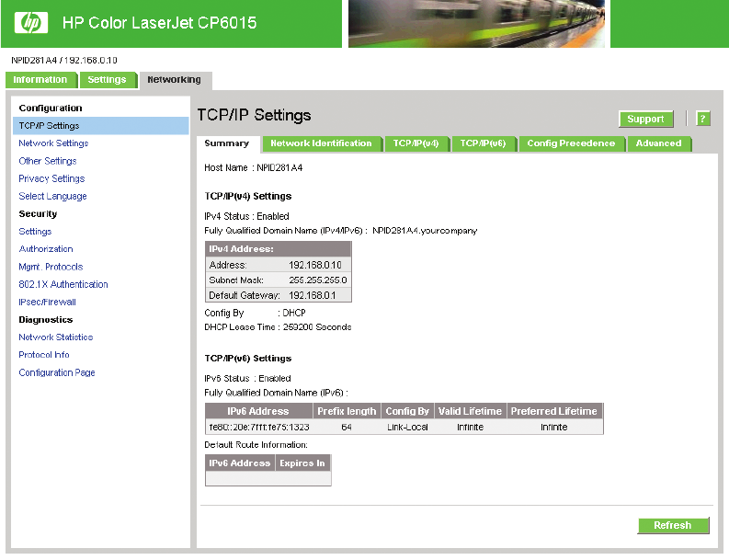Viewport: 729px width, 560px height.
Task: Click the Refresh button
Action: (673, 525)
